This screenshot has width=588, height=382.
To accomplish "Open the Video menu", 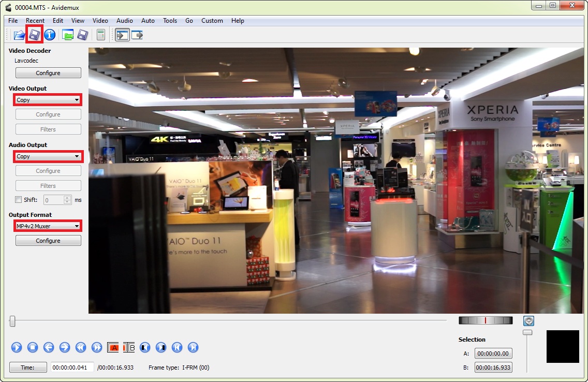I will tap(100, 21).
